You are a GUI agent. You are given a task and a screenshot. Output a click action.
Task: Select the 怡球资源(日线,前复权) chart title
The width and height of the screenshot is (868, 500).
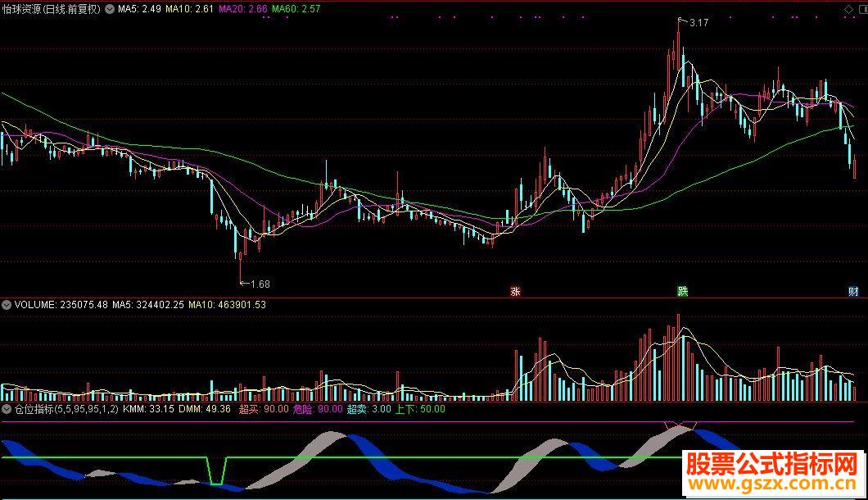coord(52,9)
